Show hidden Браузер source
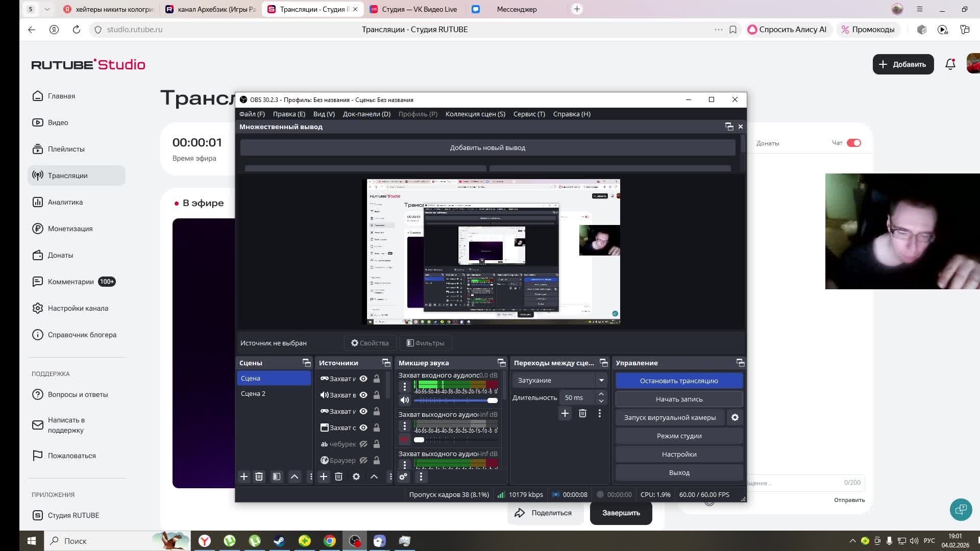This screenshot has height=551, width=980. click(363, 460)
